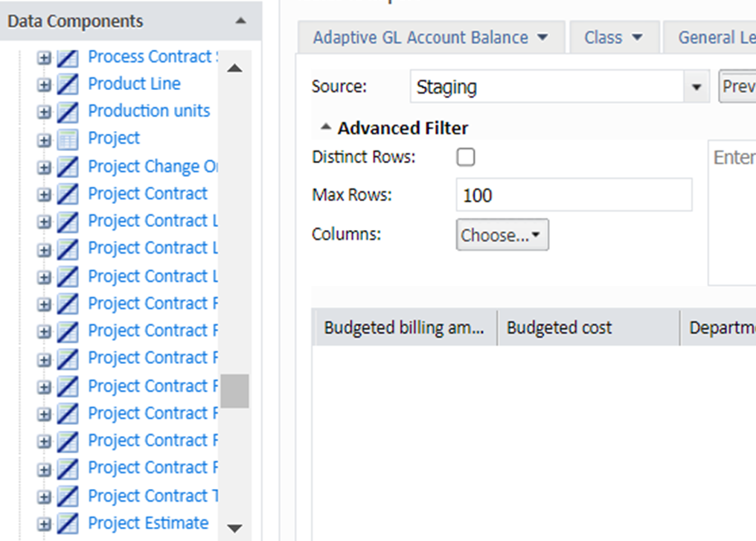Click the Product Line component icon
Screen dimensions: 756x541
(68, 85)
